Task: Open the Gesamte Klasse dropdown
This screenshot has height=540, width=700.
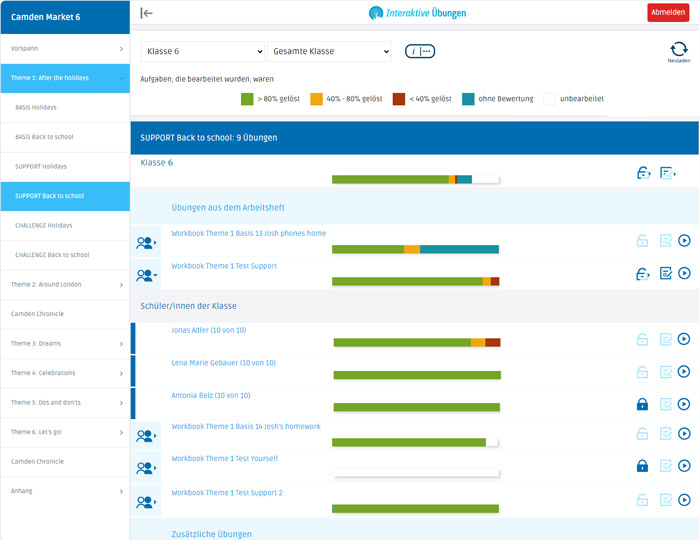Action: point(329,51)
